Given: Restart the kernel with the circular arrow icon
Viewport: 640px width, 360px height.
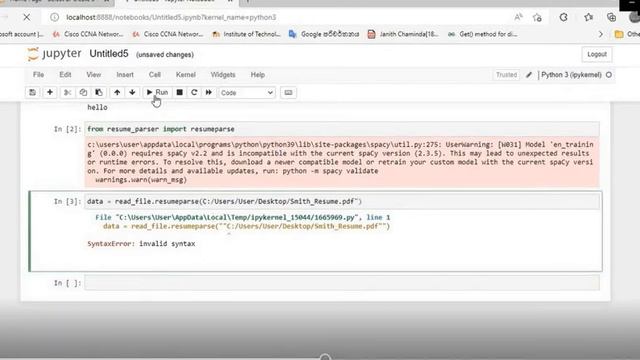Looking at the screenshot, I should coord(194,93).
